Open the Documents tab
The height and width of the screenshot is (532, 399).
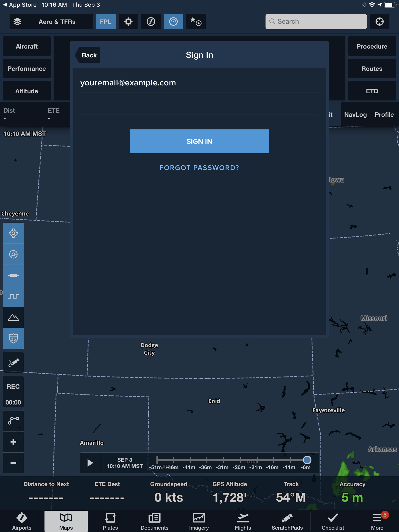(x=154, y=521)
